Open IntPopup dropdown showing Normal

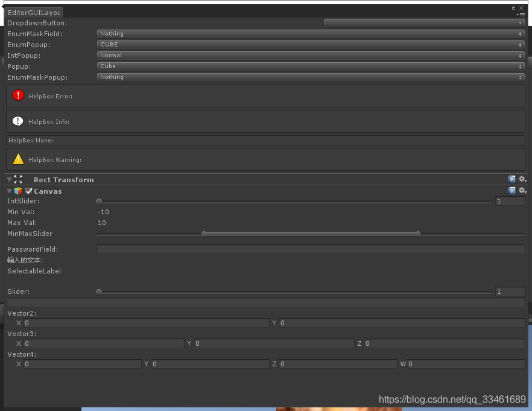[x=311, y=56]
